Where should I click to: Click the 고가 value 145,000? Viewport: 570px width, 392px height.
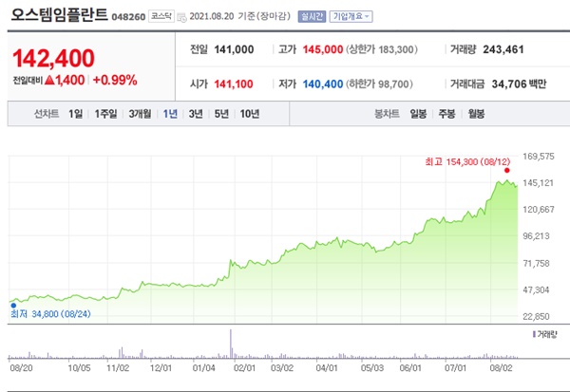pos(323,49)
